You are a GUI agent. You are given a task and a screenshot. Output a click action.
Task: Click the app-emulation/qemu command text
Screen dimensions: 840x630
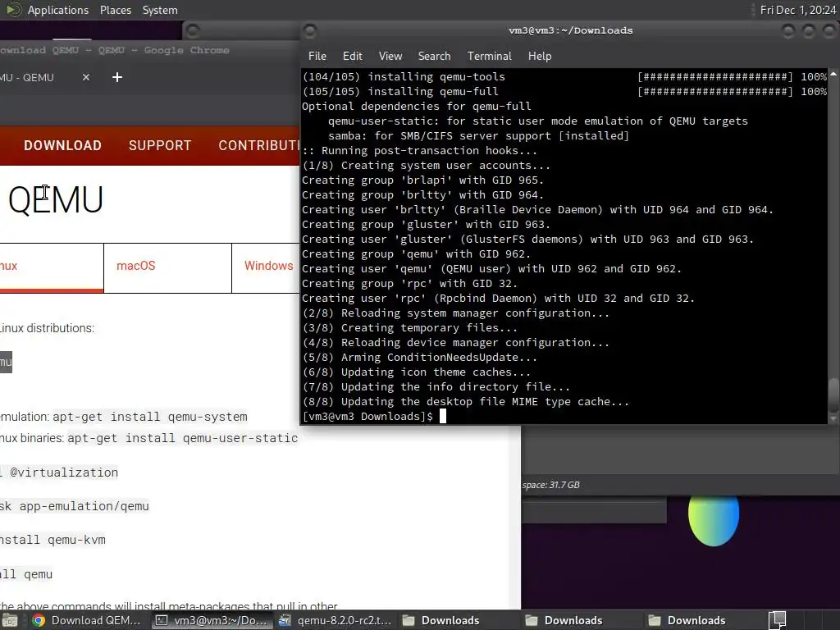point(84,506)
